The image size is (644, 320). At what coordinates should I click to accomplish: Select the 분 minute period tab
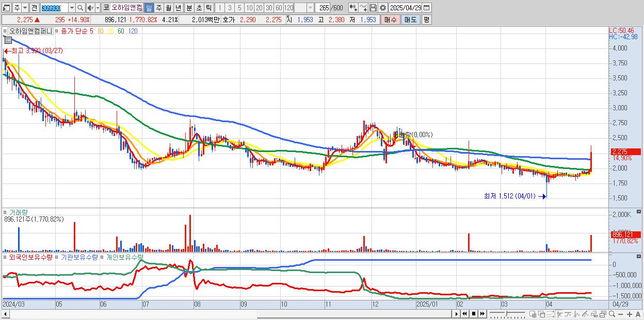click(189, 8)
